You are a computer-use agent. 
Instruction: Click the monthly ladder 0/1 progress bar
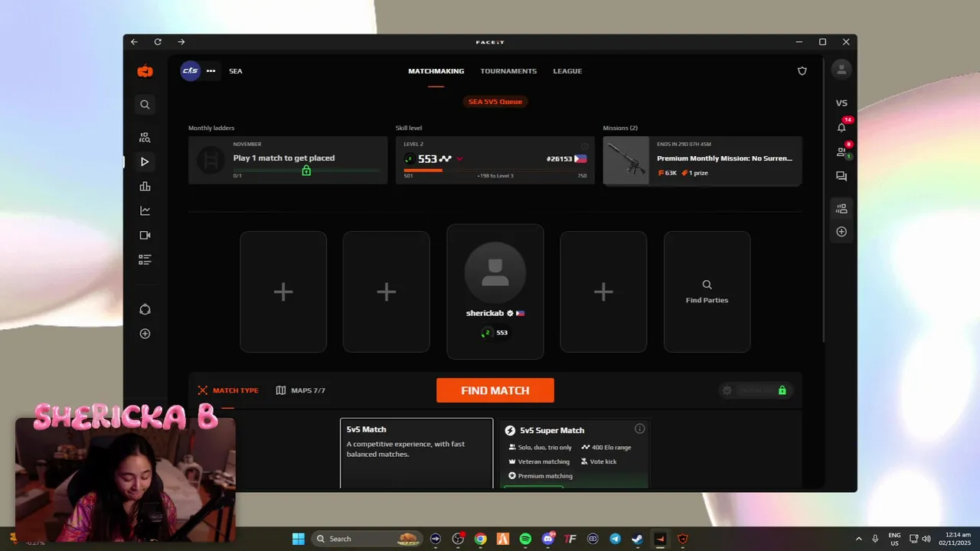(x=306, y=170)
